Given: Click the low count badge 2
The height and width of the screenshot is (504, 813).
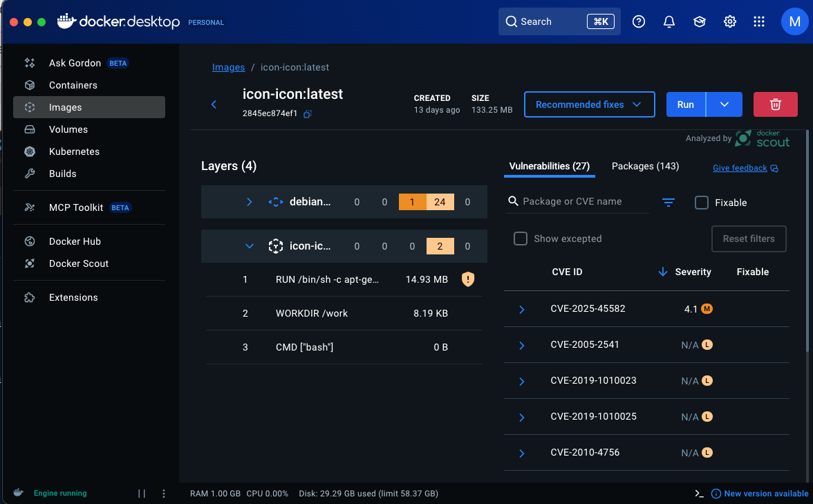Looking at the screenshot, I should pos(440,246).
